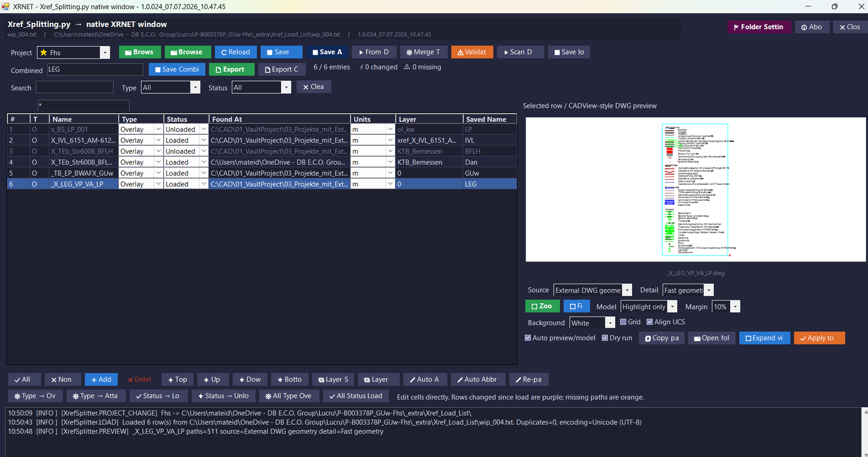Image resolution: width=868 pixels, height=457 pixels.
Task: Sort by the Saved Name column header
Action: coord(490,119)
